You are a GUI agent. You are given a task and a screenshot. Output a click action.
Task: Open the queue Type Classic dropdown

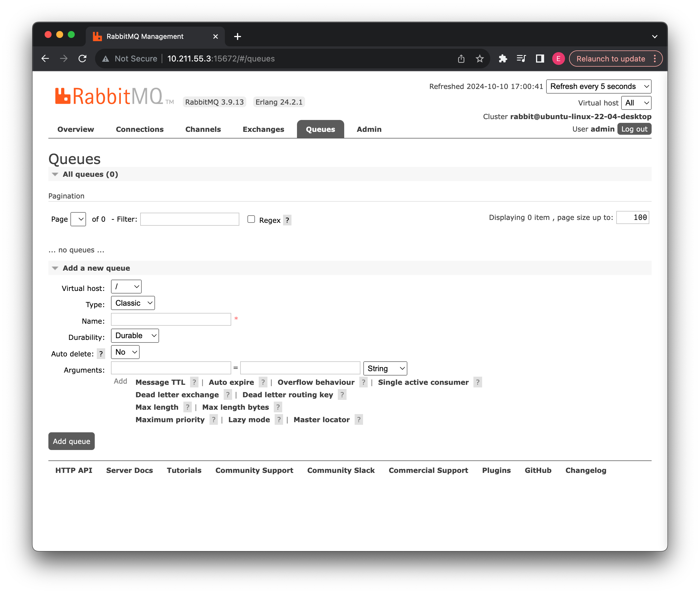coord(133,303)
